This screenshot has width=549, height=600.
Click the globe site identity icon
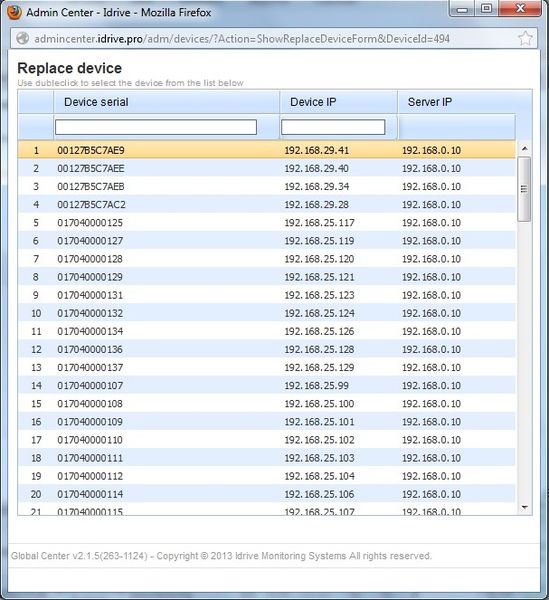point(23,39)
